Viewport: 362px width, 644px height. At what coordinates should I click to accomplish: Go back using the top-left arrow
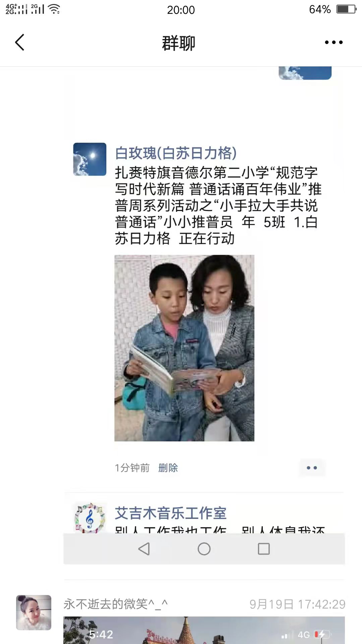pos(20,42)
